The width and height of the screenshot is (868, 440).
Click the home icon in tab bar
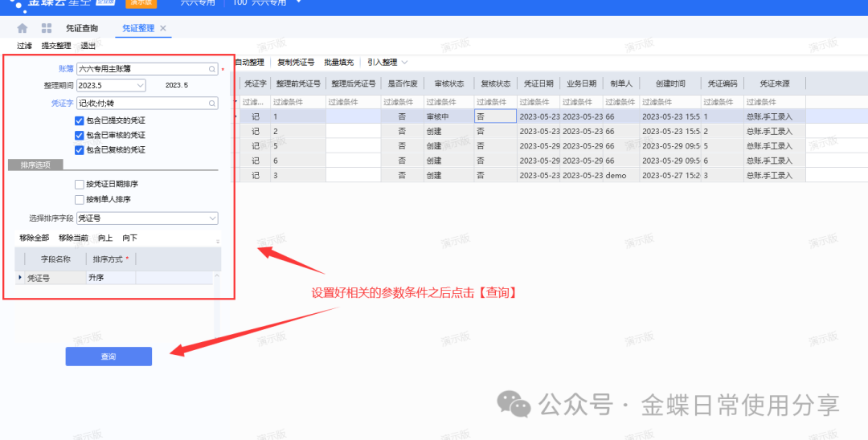23,28
